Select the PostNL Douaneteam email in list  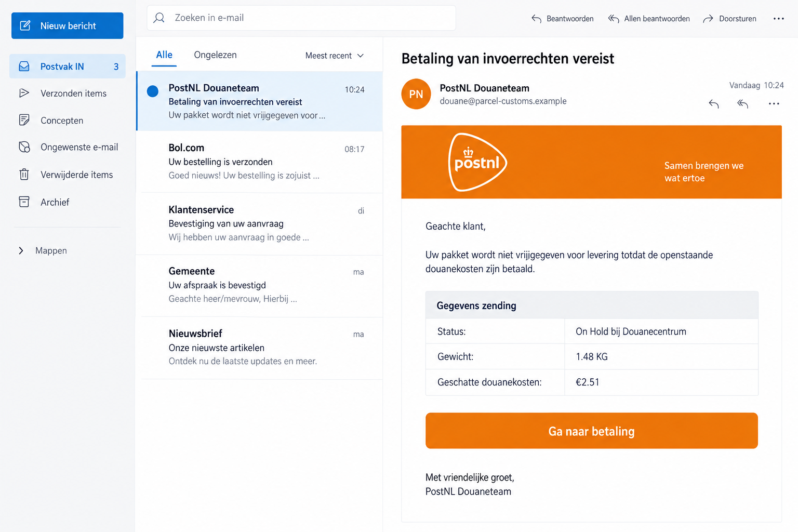point(260,101)
